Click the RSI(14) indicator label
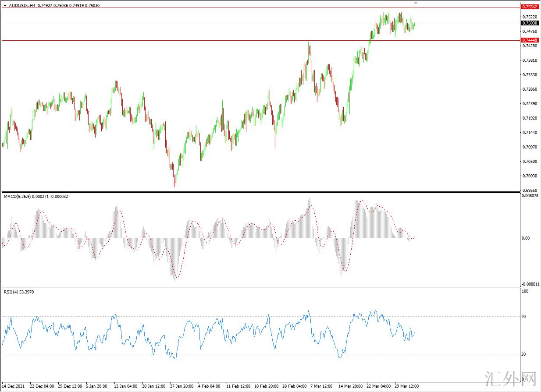 coord(13,292)
